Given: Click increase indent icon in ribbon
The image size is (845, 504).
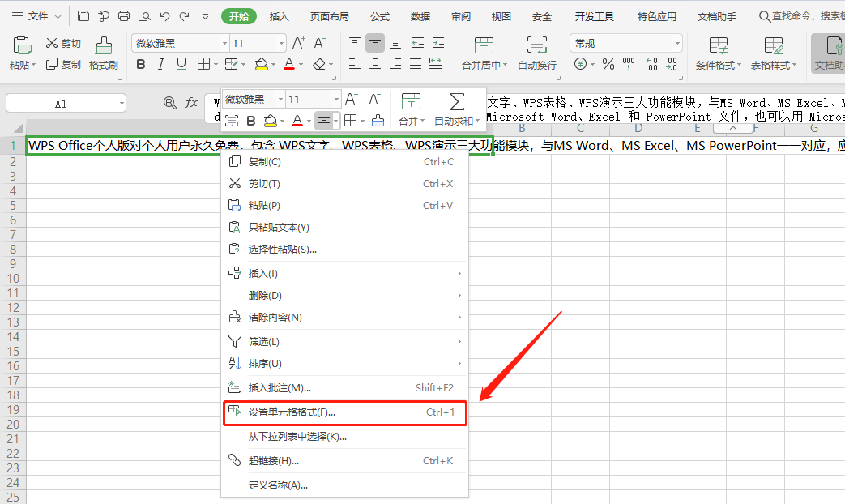Looking at the screenshot, I should pyautogui.click(x=438, y=43).
